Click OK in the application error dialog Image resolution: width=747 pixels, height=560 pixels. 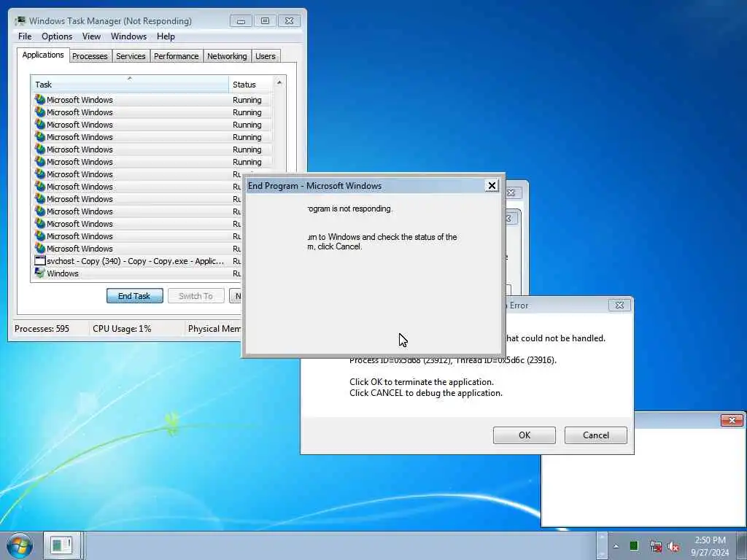click(x=524, y=435)
